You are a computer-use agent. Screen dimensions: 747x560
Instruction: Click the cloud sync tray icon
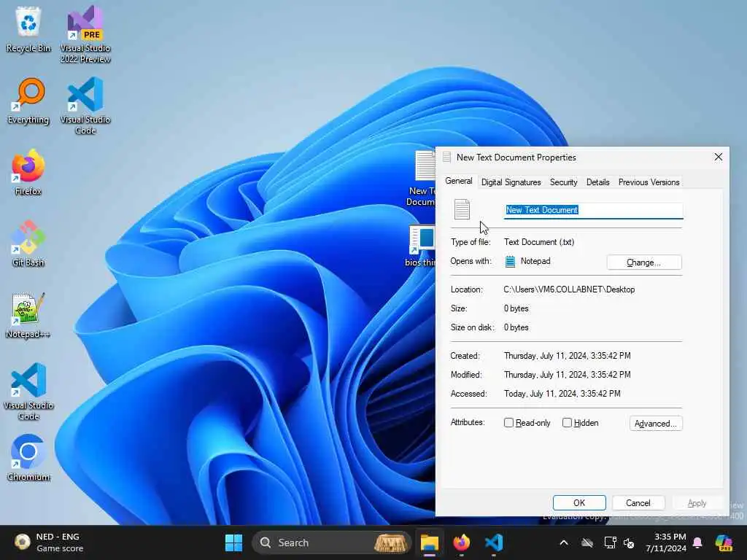587,542
